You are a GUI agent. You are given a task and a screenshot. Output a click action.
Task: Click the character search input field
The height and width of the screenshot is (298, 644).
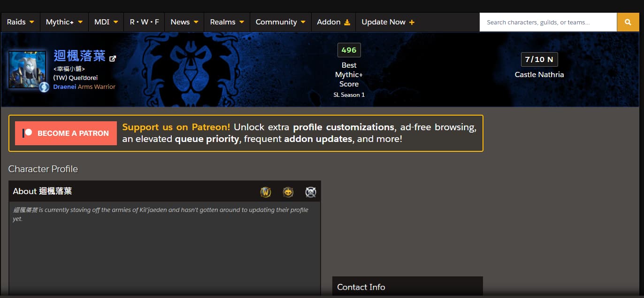pos(548,22)
